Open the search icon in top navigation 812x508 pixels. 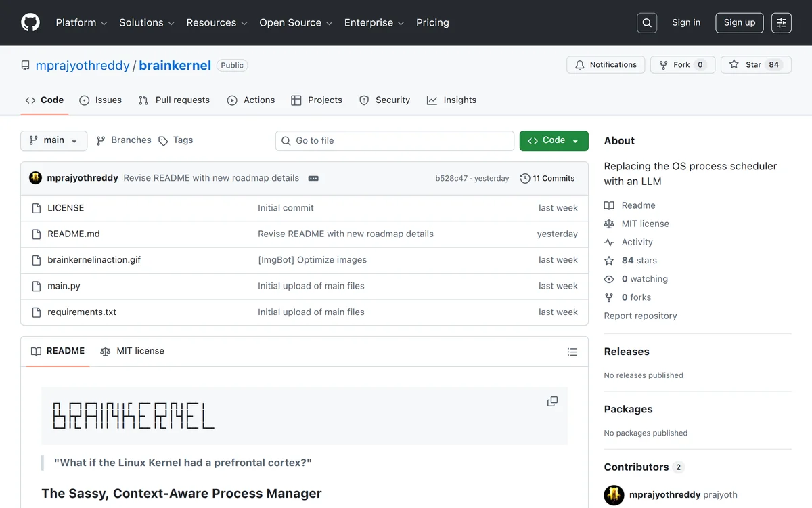[x=646, y=22]
